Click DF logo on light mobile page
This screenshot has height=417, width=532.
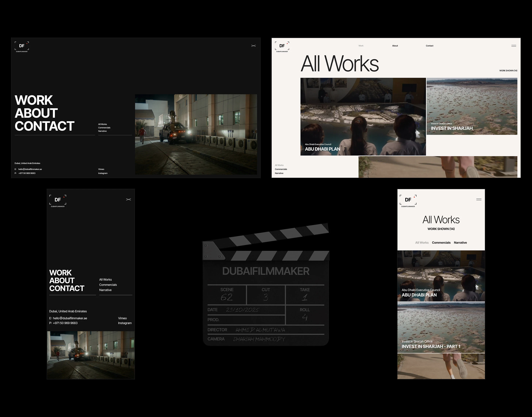coord(408,200)
